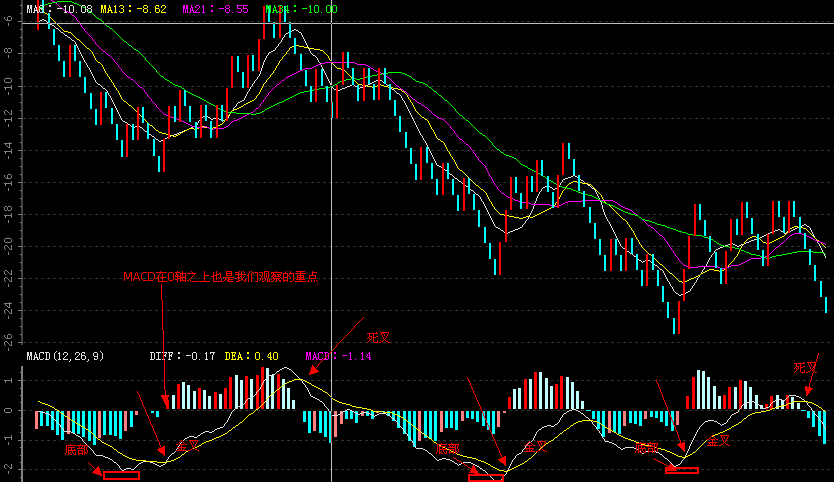The image size is (834, 482).
Task: Select the rightmost 死叉 annotation label
Action: 806,368
